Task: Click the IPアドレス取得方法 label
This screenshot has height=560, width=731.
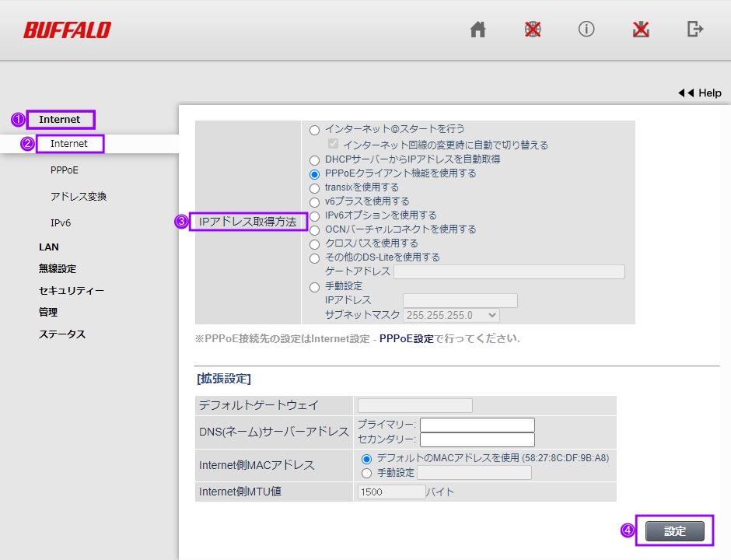Action: [247, 222]
